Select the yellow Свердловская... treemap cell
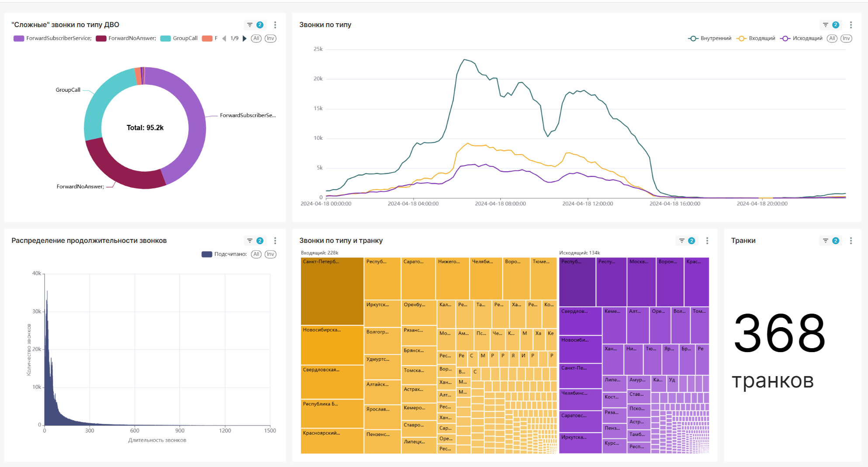 tap(332, 382)
